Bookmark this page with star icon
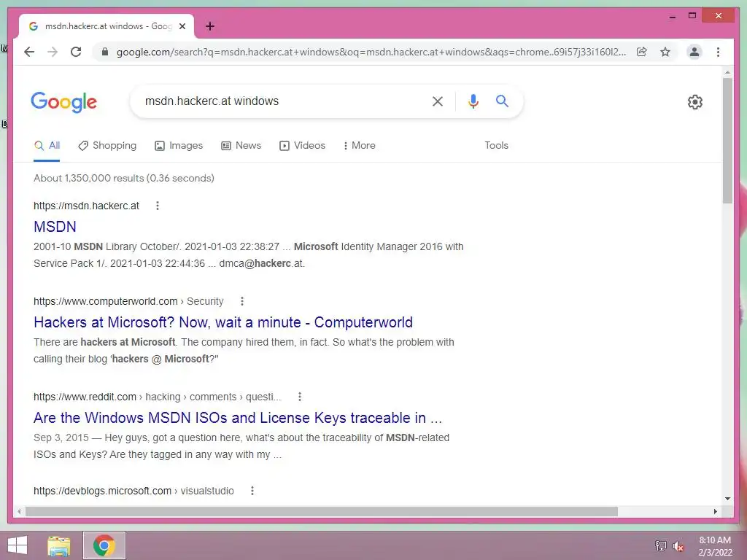Viewport: 747px width, 560px height. pyautogui.click(x=665, y=52)
